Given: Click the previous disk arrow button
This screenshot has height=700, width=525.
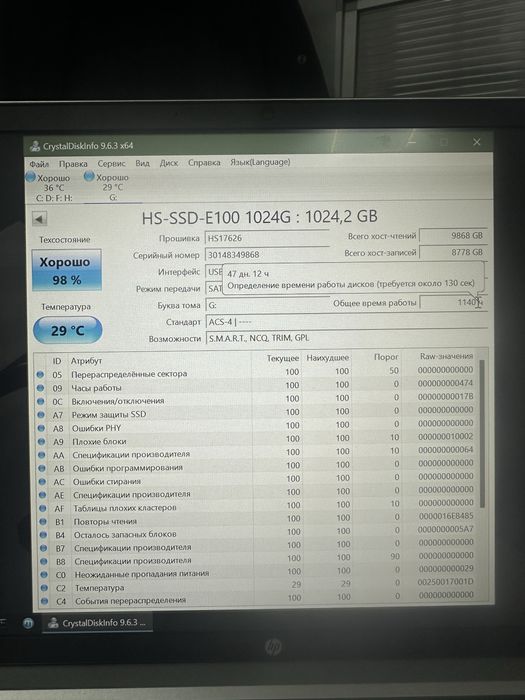Looking at the screenshot, I should [x=39, y=219].
